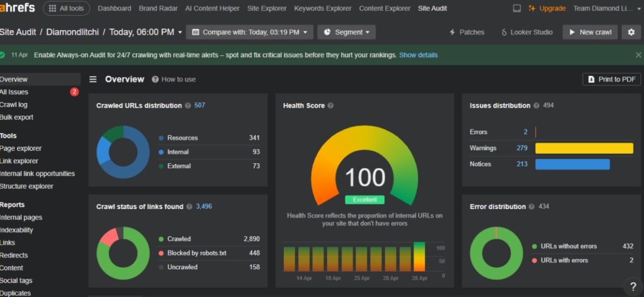Open Indexability report
The width and height of the screenshot is (644, 297).
coord(17,230)
